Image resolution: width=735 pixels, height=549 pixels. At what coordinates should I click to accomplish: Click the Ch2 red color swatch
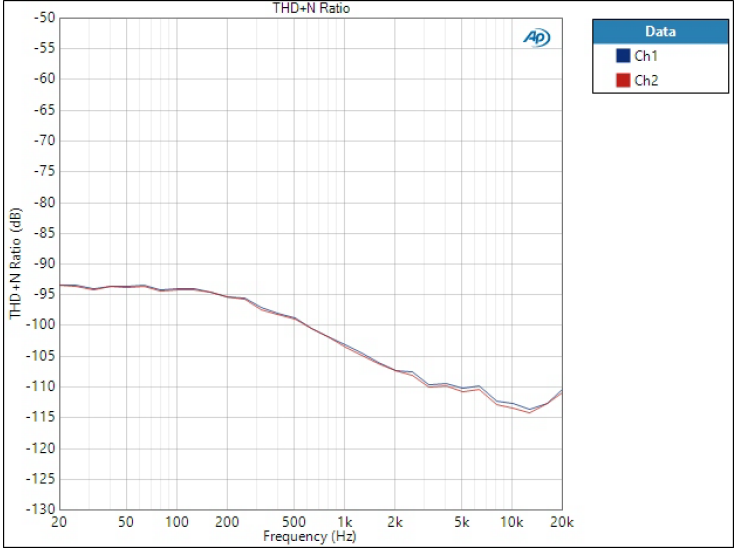pos(623,80)
